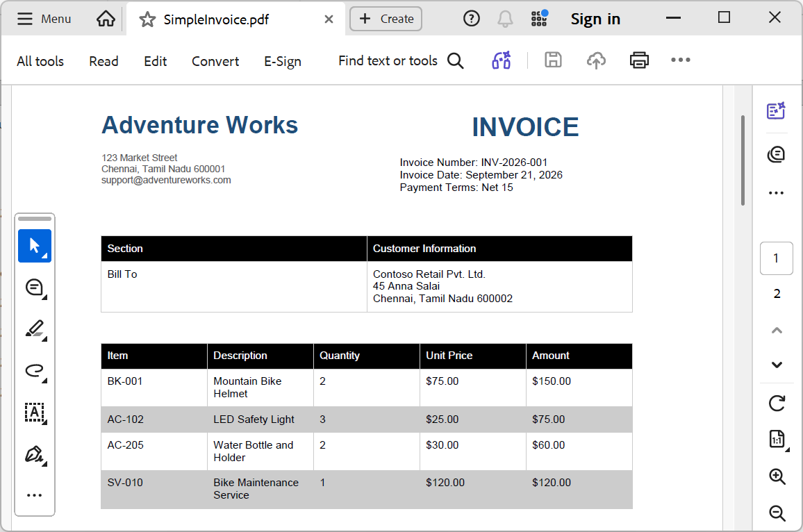Screen dimensions: 803x532
Task: Click the page number 1 box
Action: coord(777,258)
